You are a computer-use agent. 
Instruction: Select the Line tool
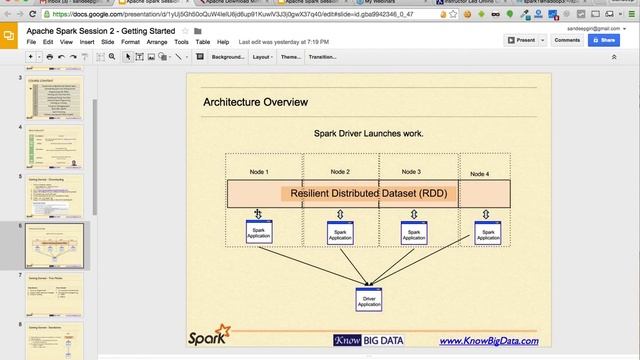click(x=178, y=57)
